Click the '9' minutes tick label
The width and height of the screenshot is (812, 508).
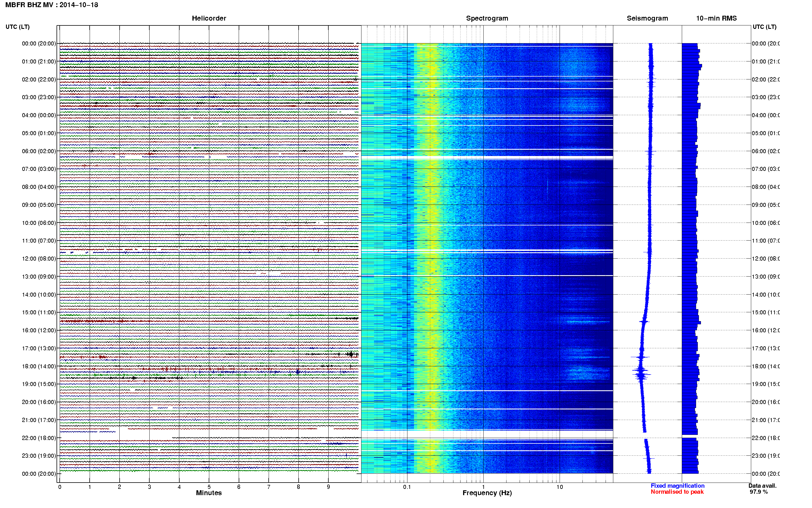tap(328, 487)
